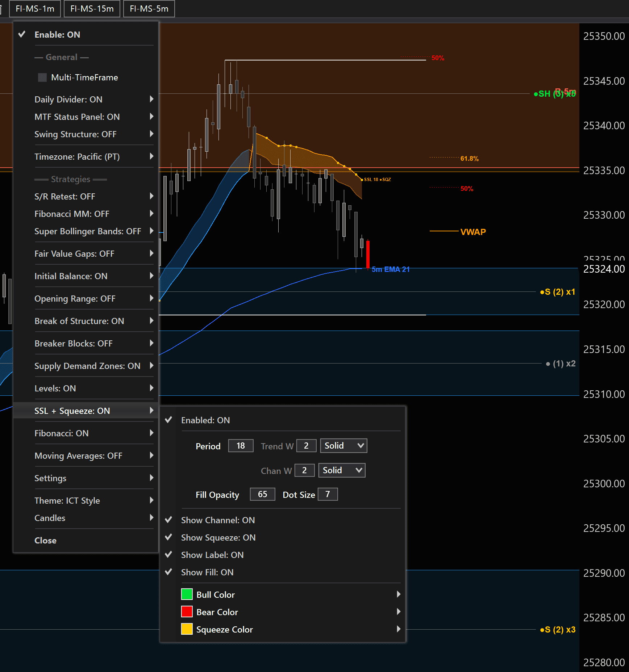Switch to the FI-MS-5m tab

[149, 9]
